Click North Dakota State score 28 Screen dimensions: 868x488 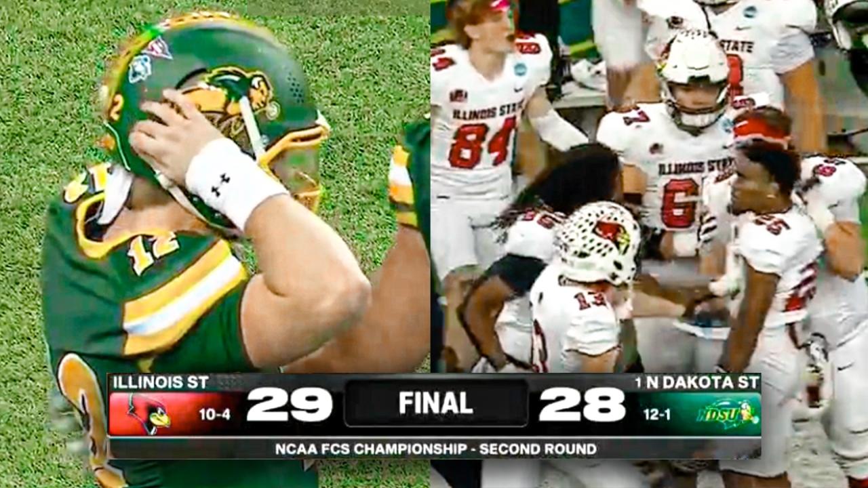tap(582, 405)
